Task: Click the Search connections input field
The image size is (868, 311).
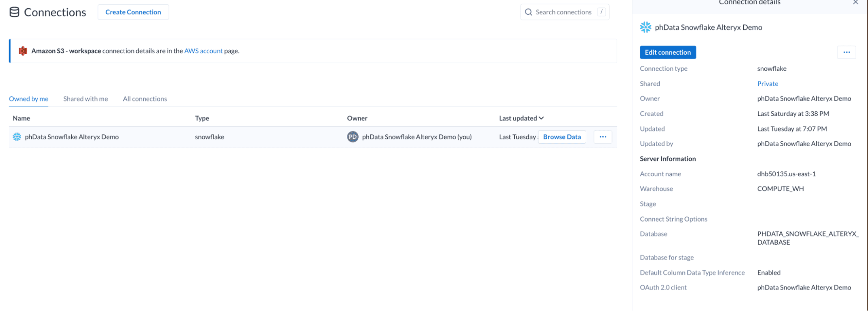Action: pos(564,12)
